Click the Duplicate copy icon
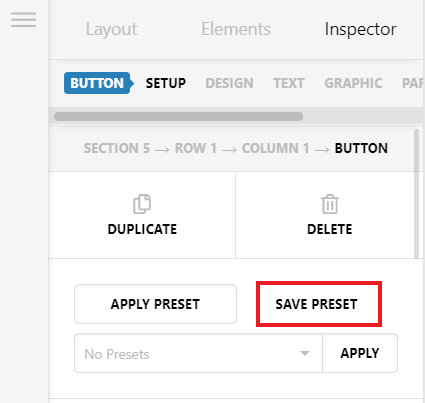Viewport: 425px width, 403px height. click(142, 204)
